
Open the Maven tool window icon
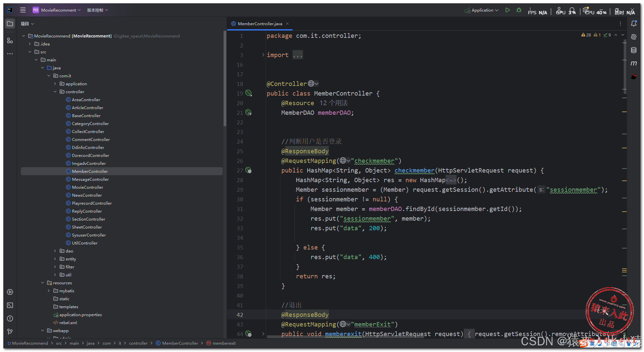point(634,63)
